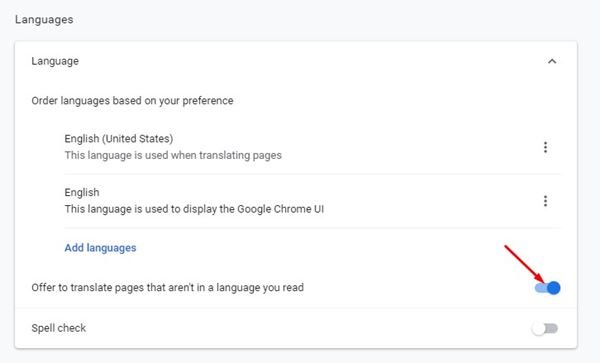Collapse the Language section with the chevron

point(552,61)
